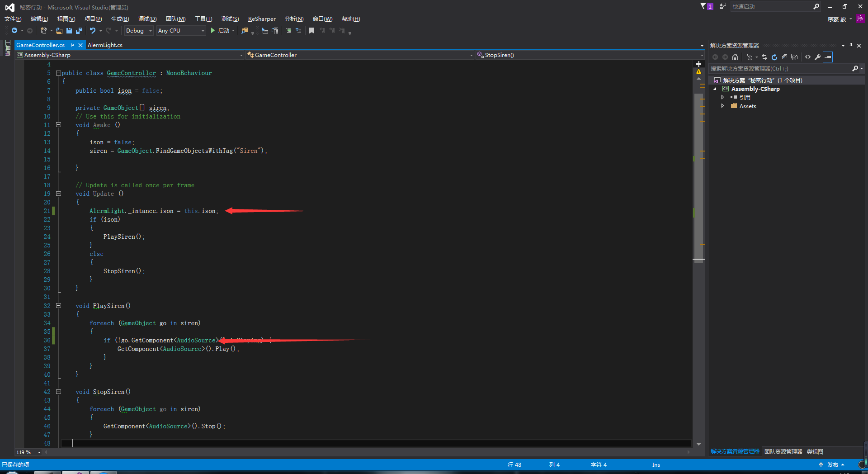The height and width of the screenshot is (474, 868).
Task: Switch to the AlermLight.cs tab
Action: coord(105,45)
